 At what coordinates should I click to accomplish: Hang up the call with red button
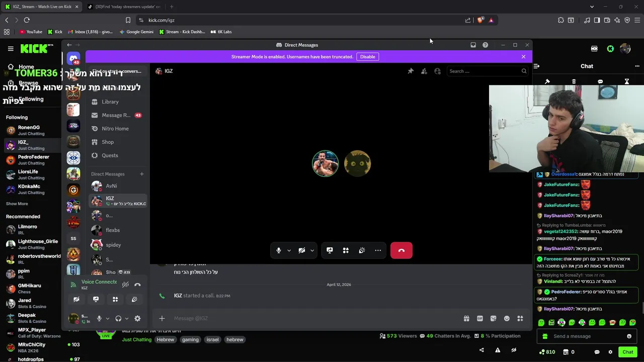point(401,250)
